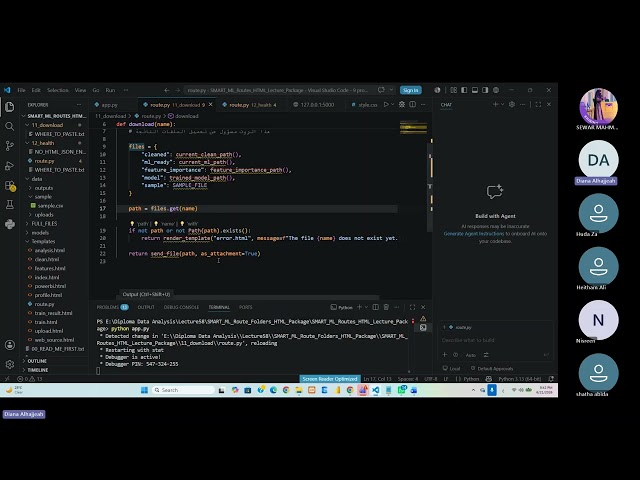Toggle the Default Approvals option in chat
The height and width of the screenshot is (480, 640).
pyautogui.click(x=492, y=369)
